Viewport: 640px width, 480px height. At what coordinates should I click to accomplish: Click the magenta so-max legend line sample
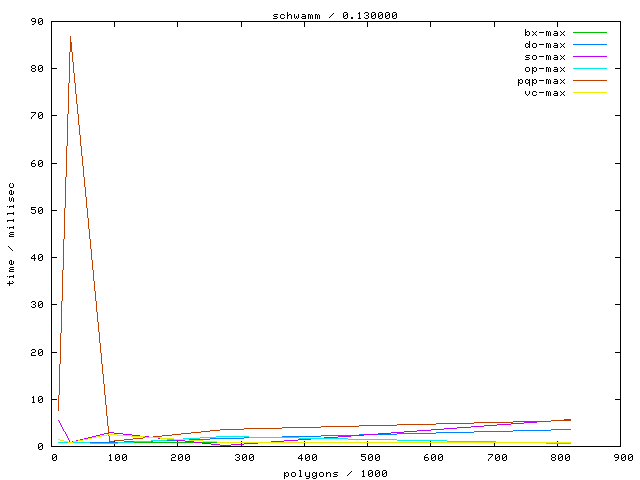click(x=589, y=57)
